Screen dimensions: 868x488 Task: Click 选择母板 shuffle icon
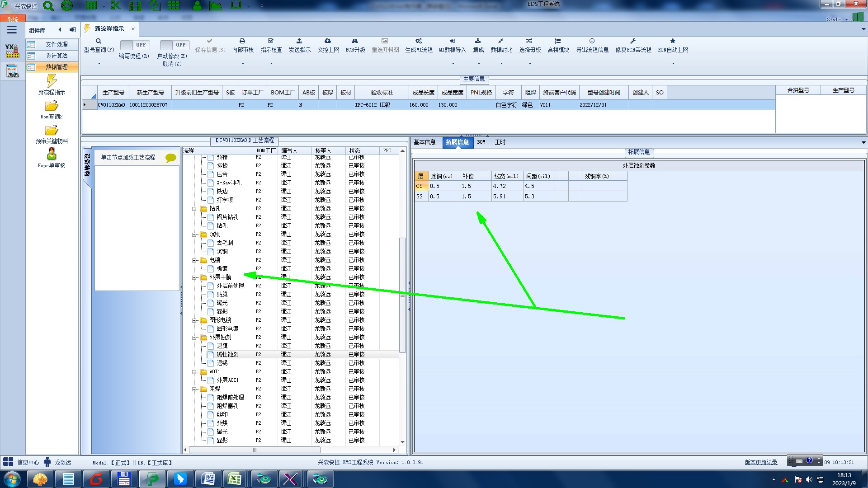(x=529, y=41)
